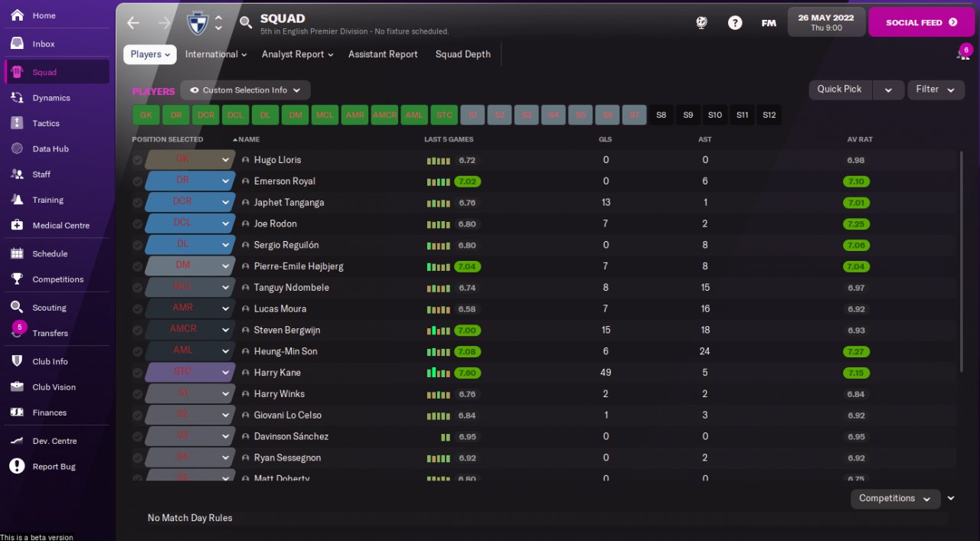Open the search magnifier icon

[246, 23]
